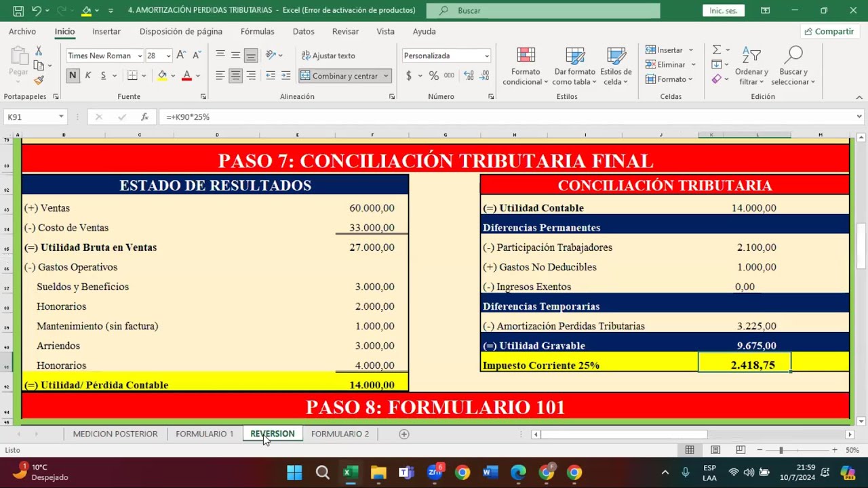Toggle Combinar y centrar
The image size is (868, 488).
340,76
